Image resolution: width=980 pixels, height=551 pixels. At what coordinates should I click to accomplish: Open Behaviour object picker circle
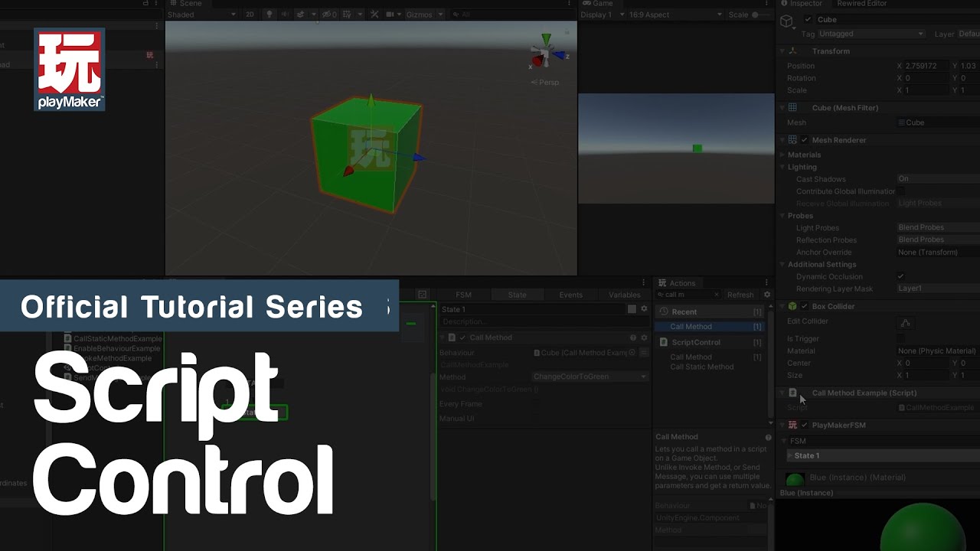632,353
